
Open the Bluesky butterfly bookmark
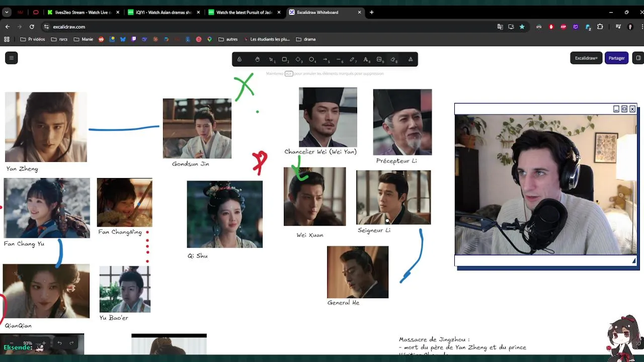[123, 39]
